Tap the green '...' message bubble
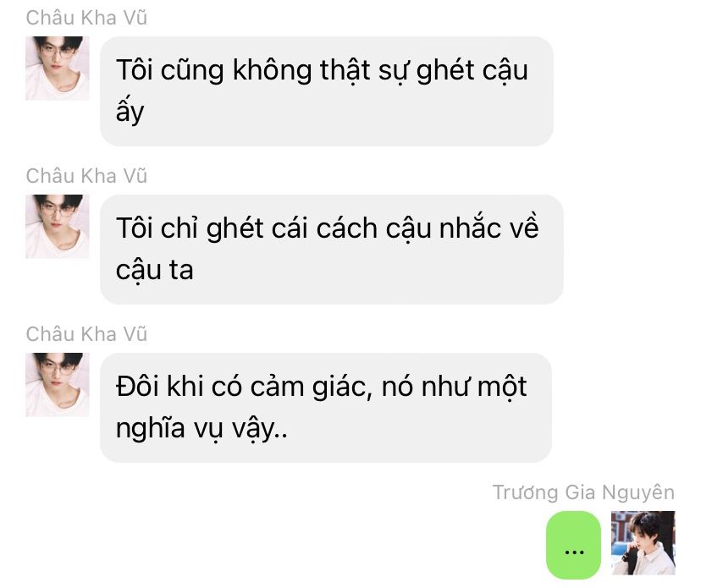Image resolution: width=701 pixels, height=588 pixels. (574, 545)
